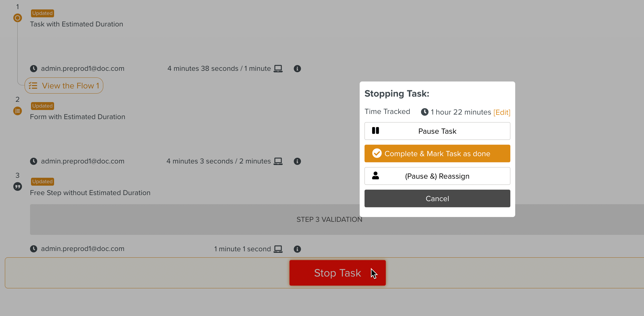644x316 pixels.
Task: Select (Pause &) Reassign option
Action: pos(437,176)
